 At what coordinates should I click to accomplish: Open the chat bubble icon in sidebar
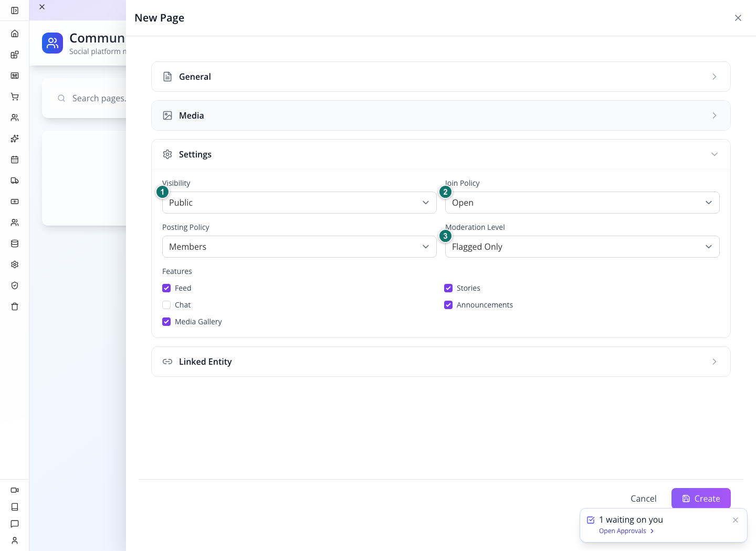pos(15,524)
